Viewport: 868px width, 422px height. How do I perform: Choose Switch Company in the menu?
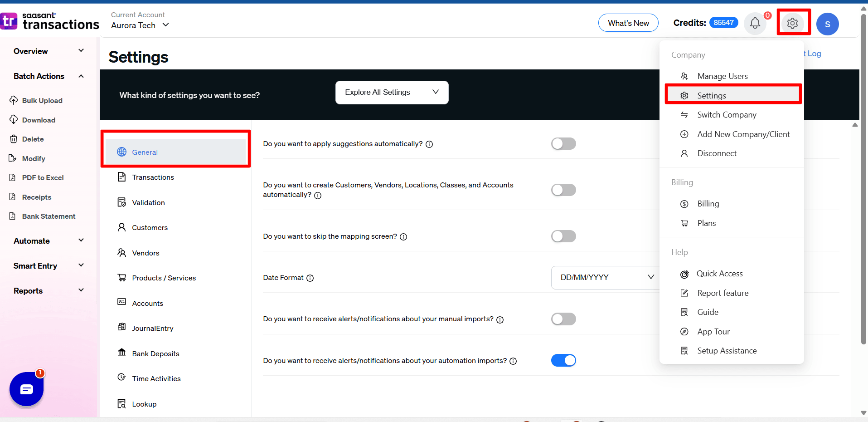[x=726, y=115]
